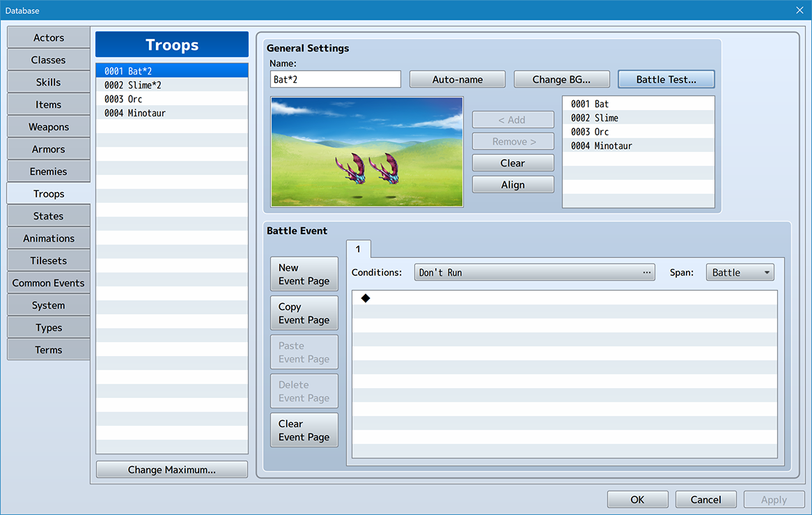Click the left bat in battle preview
This screenshot has width=812, height=515.
click(350, 171)
